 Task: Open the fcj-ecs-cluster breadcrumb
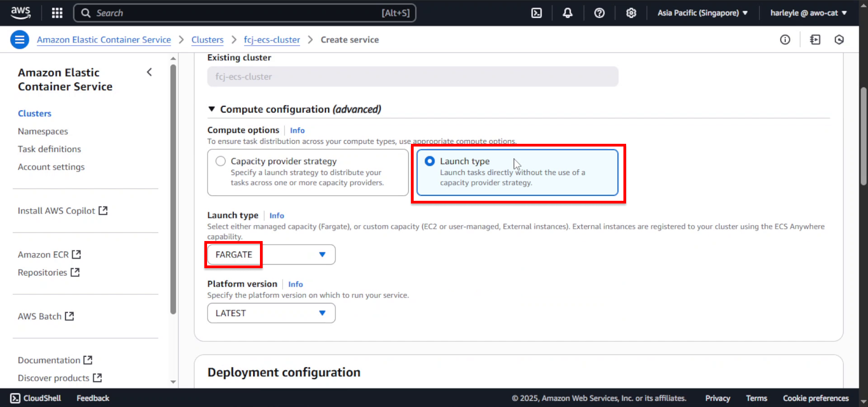click(x=272, y=40)
